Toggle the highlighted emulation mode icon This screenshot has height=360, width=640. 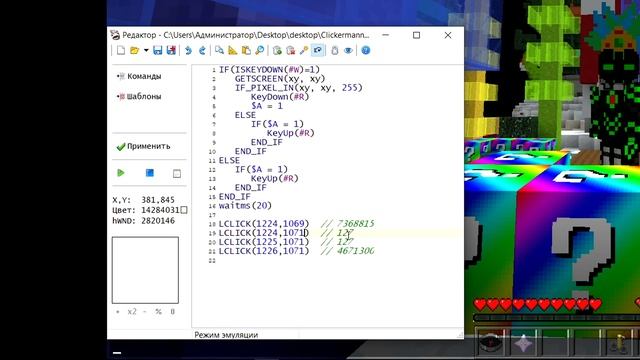click(318, 50)
